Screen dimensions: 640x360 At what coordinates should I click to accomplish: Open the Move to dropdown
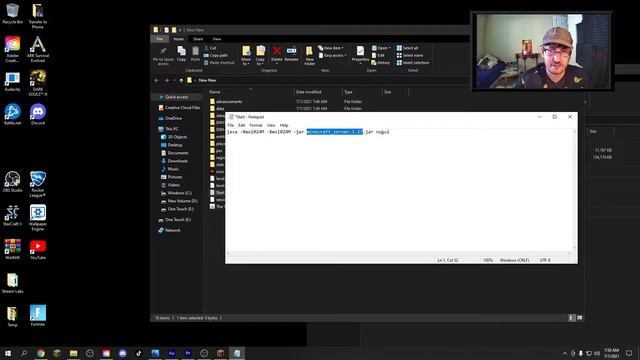click(x=246, y=56)
